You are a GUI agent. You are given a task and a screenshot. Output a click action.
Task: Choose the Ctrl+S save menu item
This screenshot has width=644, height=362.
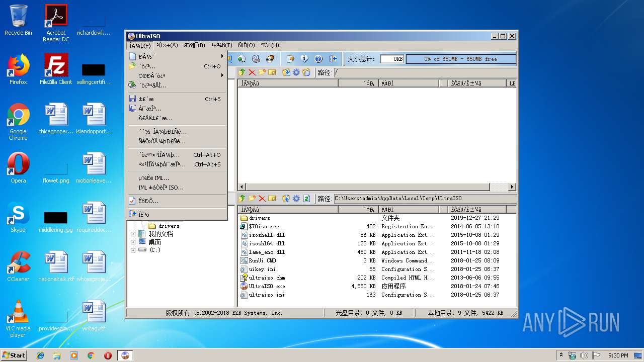click(x=177, y=99)
